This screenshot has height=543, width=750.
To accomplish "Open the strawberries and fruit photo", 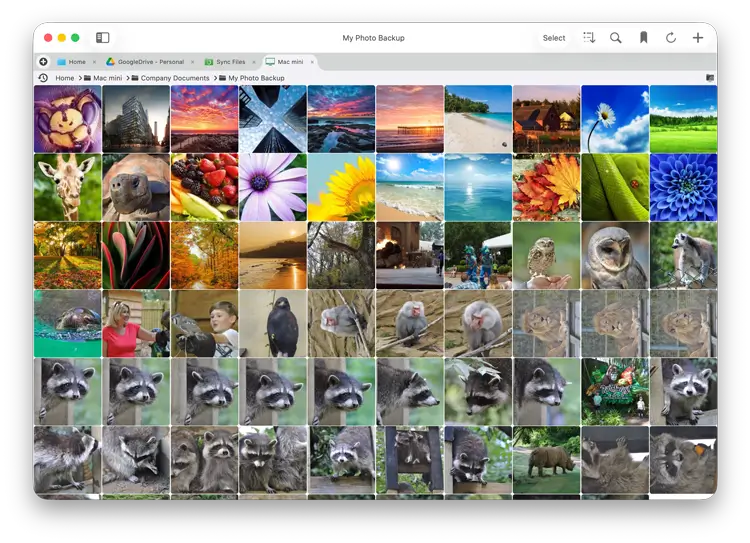I will point(204,187).
